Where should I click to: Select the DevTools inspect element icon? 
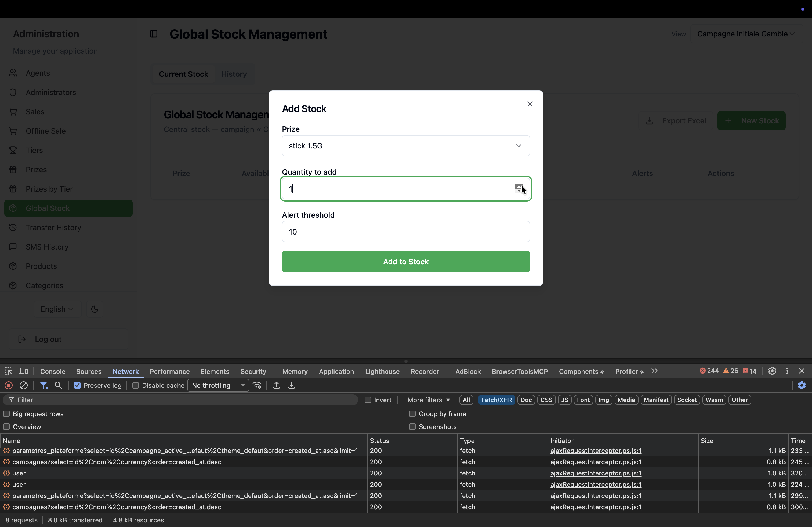tap(9, 371)
